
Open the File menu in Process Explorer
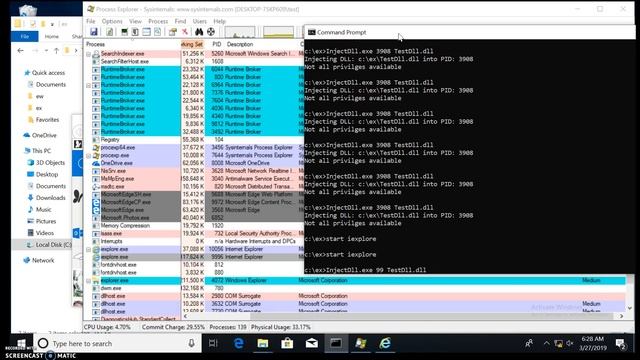(x=91, y=21)
